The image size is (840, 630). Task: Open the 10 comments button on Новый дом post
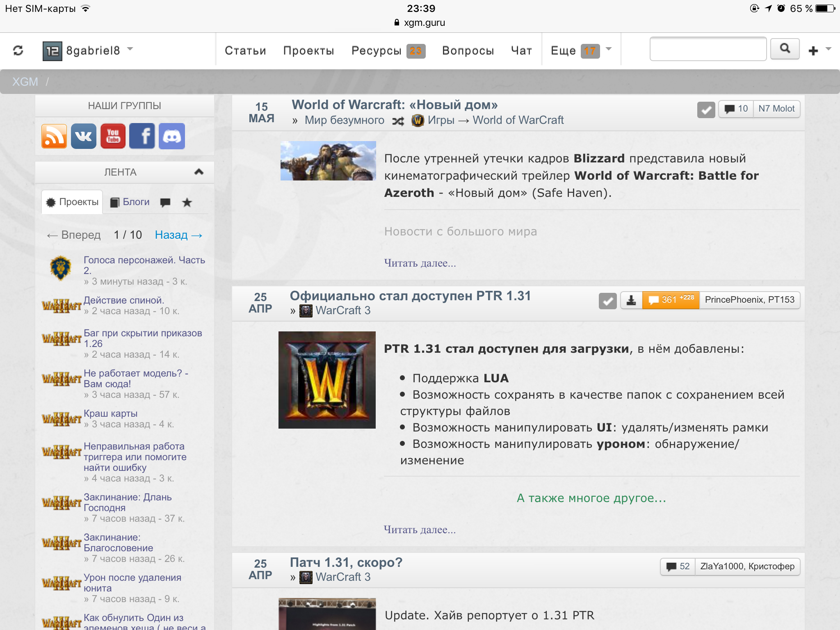tap(736, 109)
